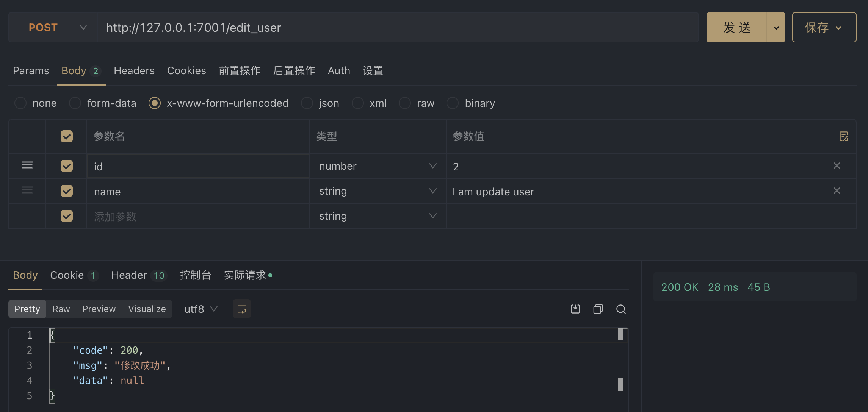Click the 发送 send button
The width and height of the screenshot is (868, 412).
coord(736,27)
